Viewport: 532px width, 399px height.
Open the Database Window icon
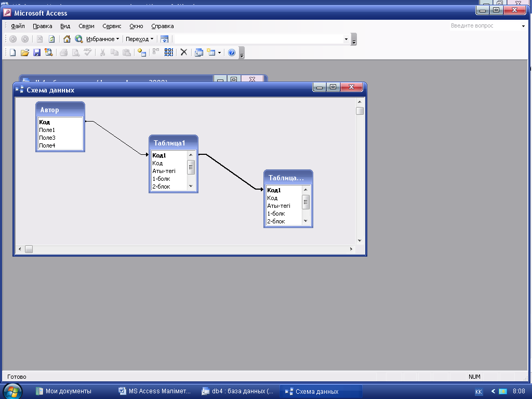199,52
